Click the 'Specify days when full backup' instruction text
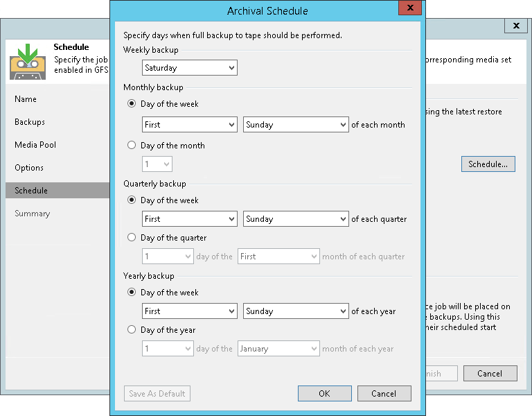The image size is (532, 416). pos(233,35)
